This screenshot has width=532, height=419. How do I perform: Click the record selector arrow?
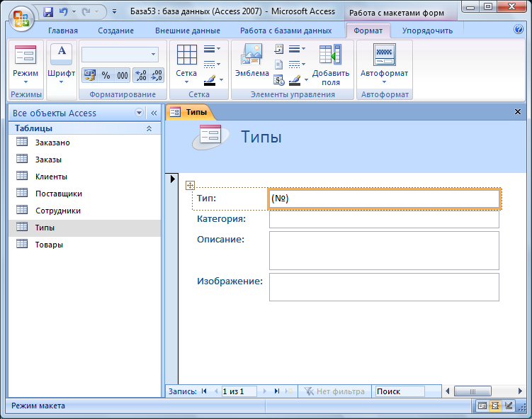coord(172,179)
